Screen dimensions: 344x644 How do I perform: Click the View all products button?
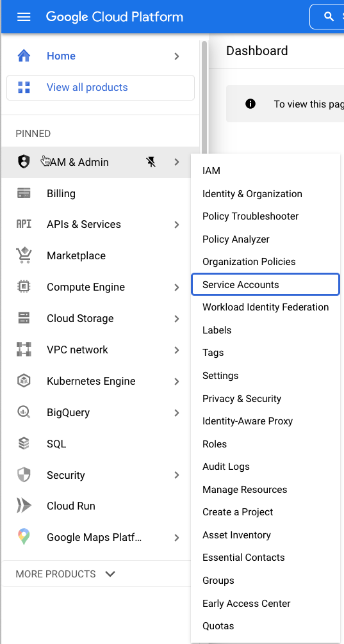(x=101, y=88)
